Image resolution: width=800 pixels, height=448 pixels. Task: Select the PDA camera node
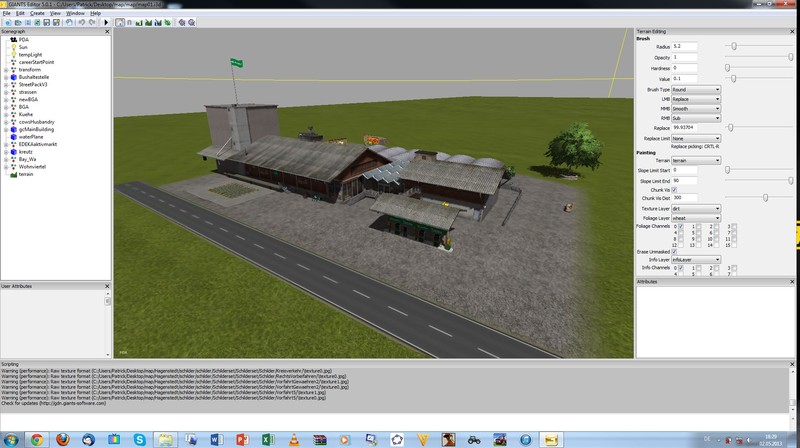click(x=23, y=39)
